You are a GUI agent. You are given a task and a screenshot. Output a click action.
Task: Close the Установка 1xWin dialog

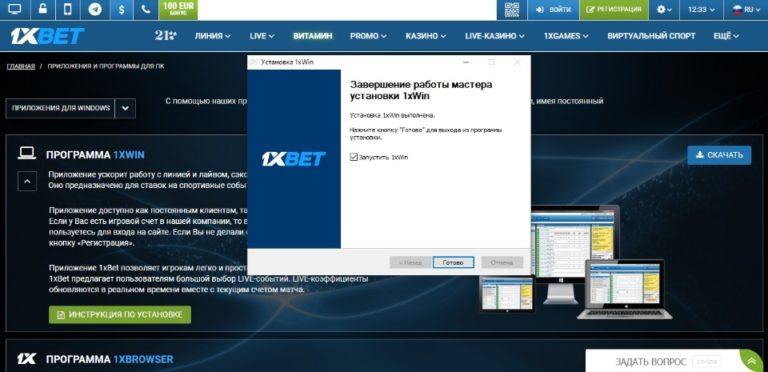click(517, 62)
